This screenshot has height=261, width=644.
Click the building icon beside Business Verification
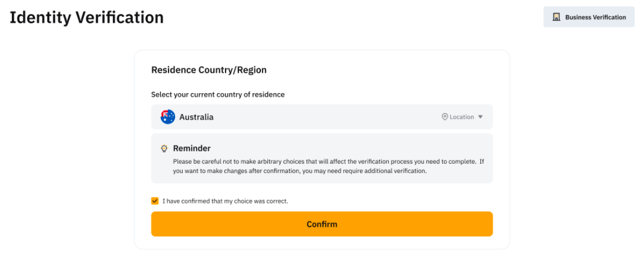tap(556, 17)
